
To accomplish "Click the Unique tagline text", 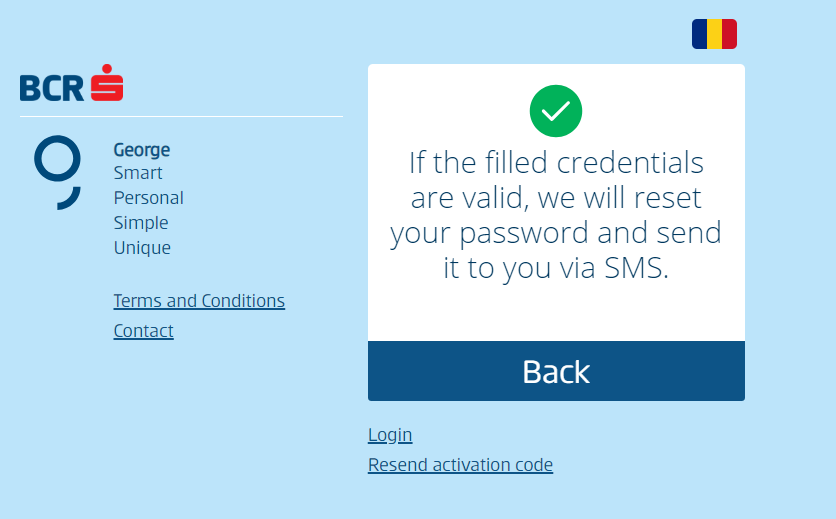I will (x=142, y=247).
